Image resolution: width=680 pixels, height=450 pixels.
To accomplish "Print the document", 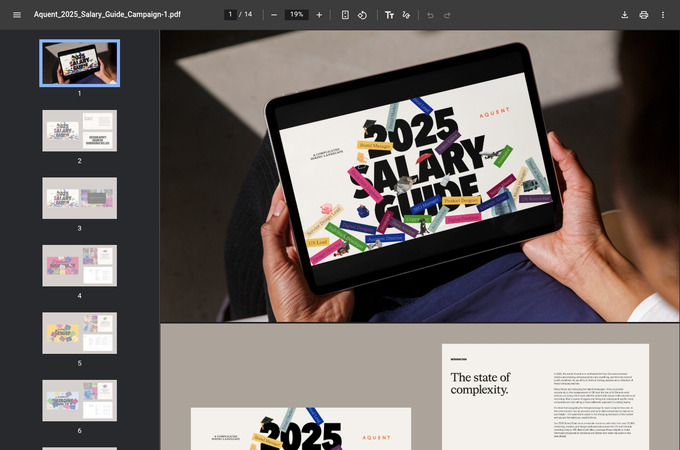I will 644,15.
